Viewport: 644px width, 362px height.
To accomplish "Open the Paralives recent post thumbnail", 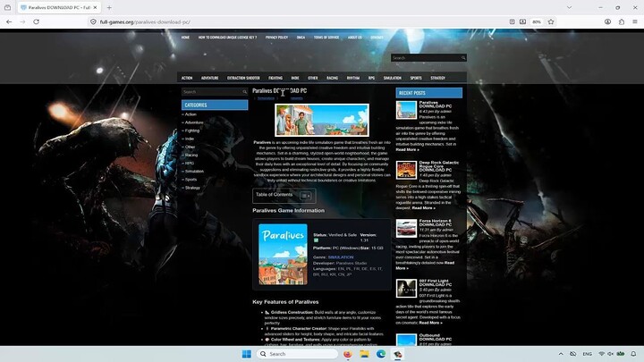I will coord(406,110).
